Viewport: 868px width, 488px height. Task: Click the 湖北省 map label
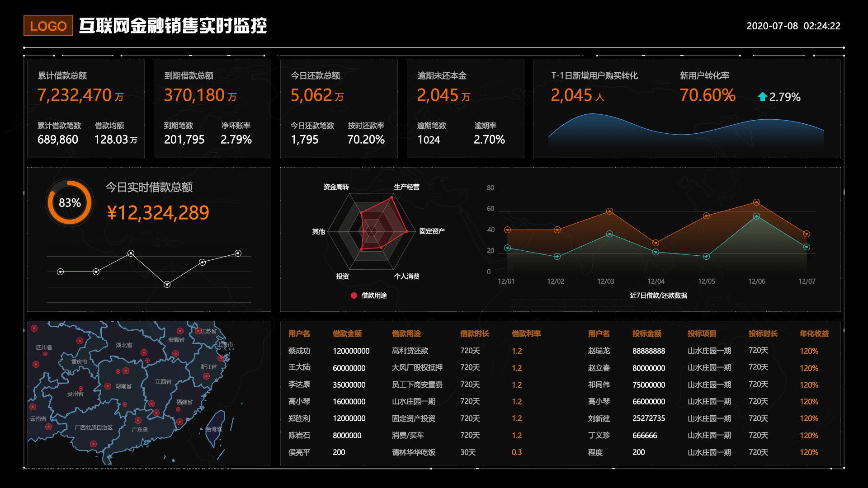pyautogui.click(x=124, y=345)
